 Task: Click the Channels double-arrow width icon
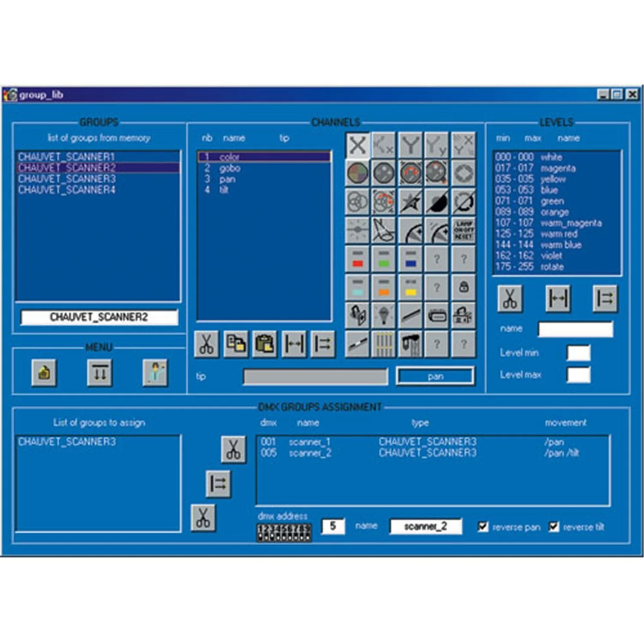tap(294, 344)
